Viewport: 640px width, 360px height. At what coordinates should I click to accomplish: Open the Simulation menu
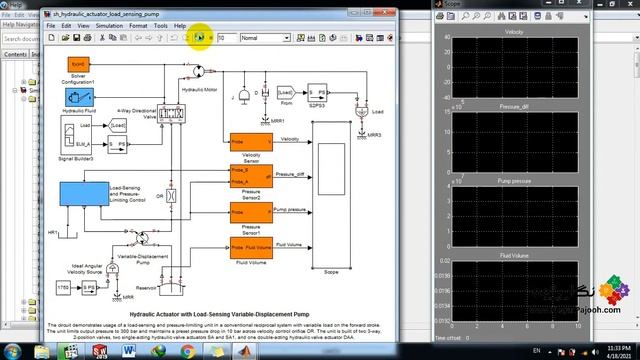109,26
